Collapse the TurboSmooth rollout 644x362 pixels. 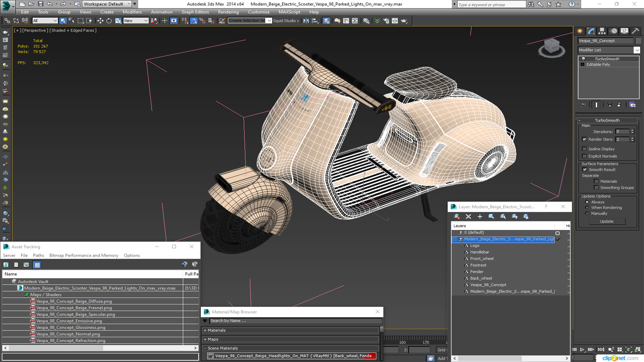(580, 120)
